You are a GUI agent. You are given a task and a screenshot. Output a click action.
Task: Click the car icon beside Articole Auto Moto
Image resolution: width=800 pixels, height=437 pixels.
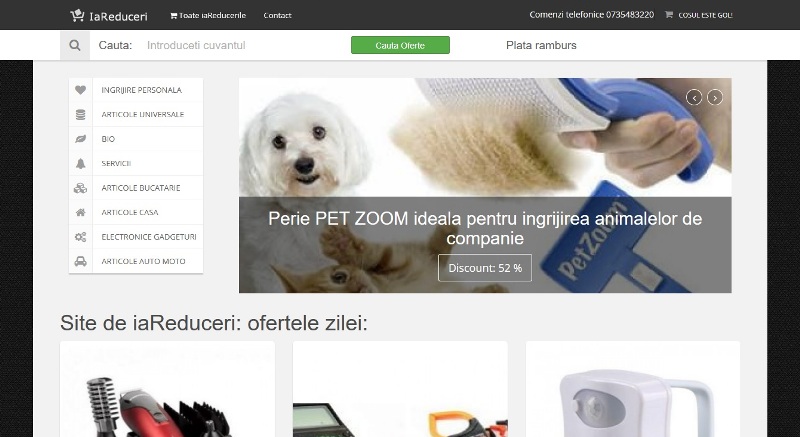[x=81, y=262]
